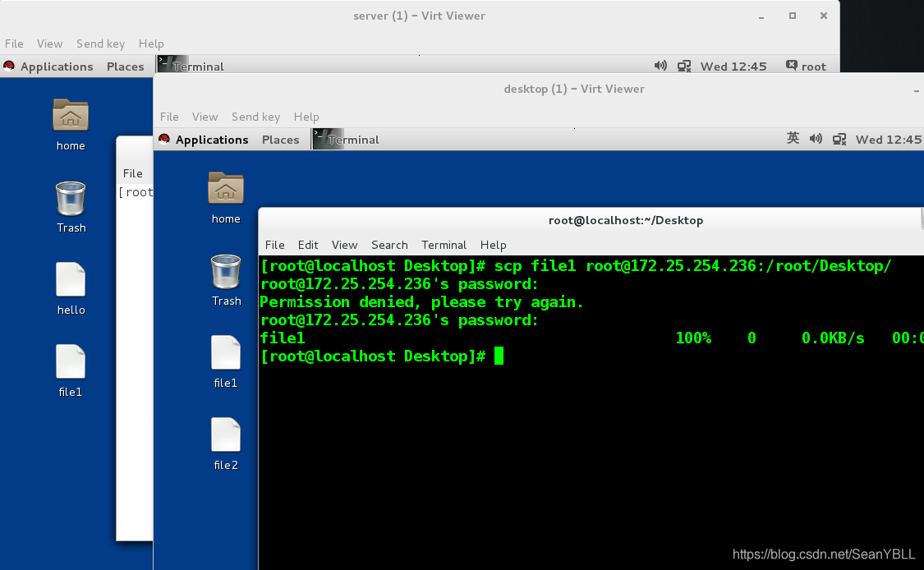This screenshot has height=570, width=924.
Task: Select the hello file on server desktop
Action: [x=71, y=279]
